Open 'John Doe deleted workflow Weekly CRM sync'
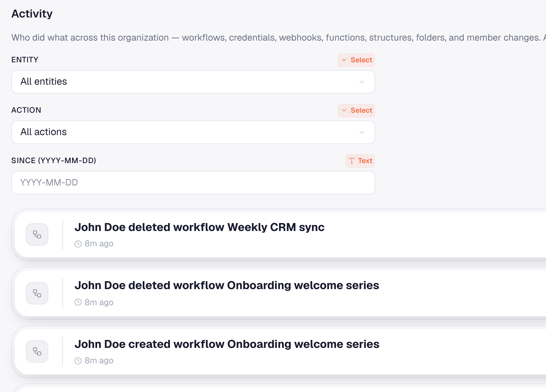 coord(199,227)
